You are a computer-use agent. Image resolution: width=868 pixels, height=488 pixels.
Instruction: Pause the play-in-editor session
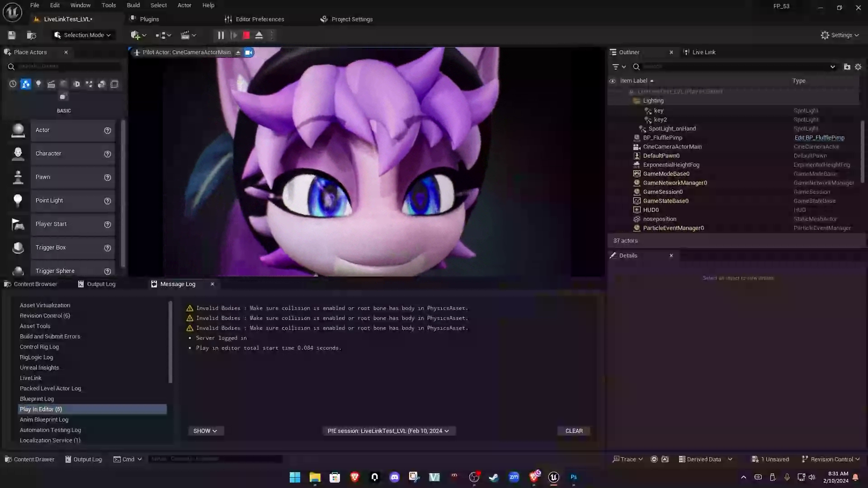click(x=220, y=35)
